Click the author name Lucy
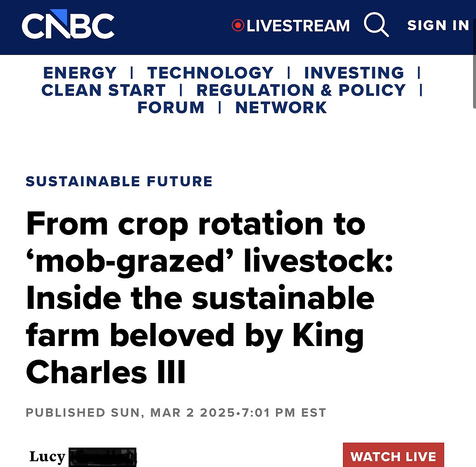The height and width of the screenshot is (467, 476). pyautogui.click(x=47, y=457)
